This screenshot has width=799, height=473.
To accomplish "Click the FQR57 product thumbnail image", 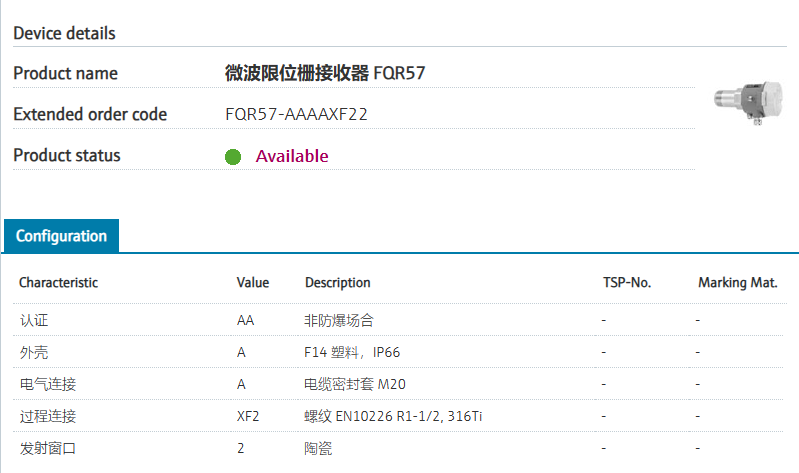I will tap(743, 100).
